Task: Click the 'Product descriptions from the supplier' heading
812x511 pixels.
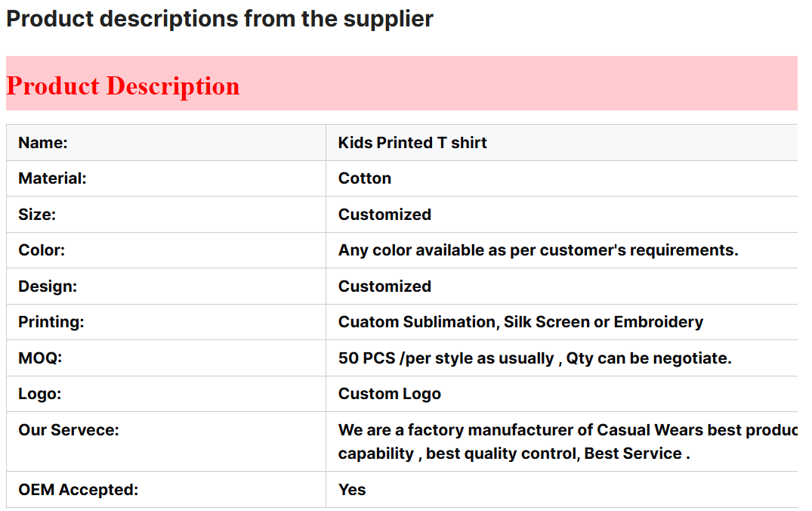Action: (x=220, y=19)
